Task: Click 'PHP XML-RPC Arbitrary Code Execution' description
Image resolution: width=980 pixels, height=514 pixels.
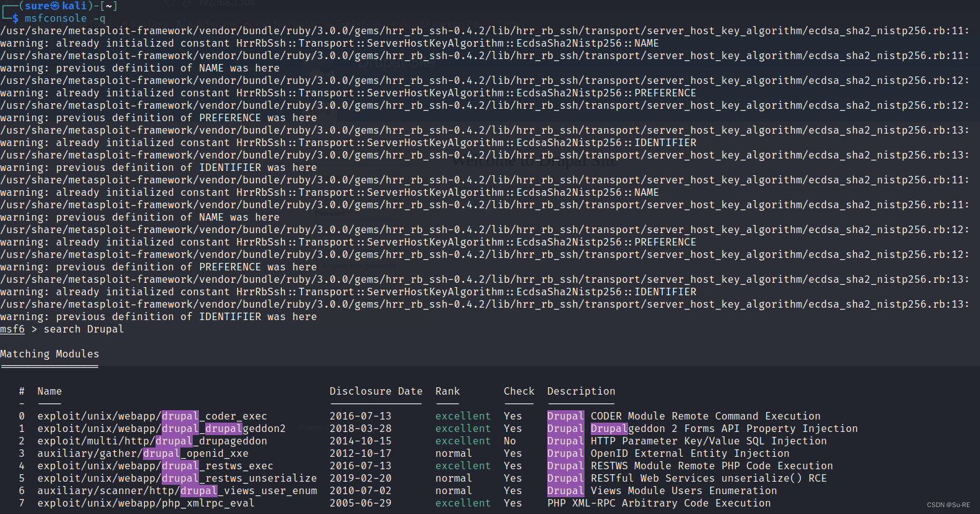Action: [659, 503]
